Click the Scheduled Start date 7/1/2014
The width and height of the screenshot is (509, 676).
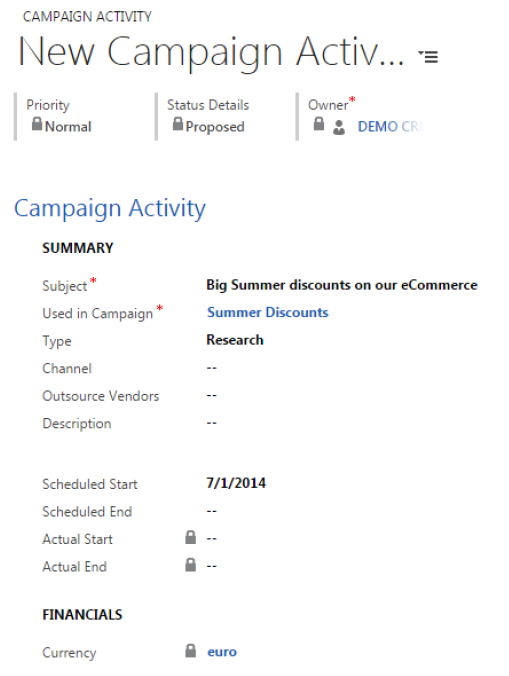[x=236, y=483]
